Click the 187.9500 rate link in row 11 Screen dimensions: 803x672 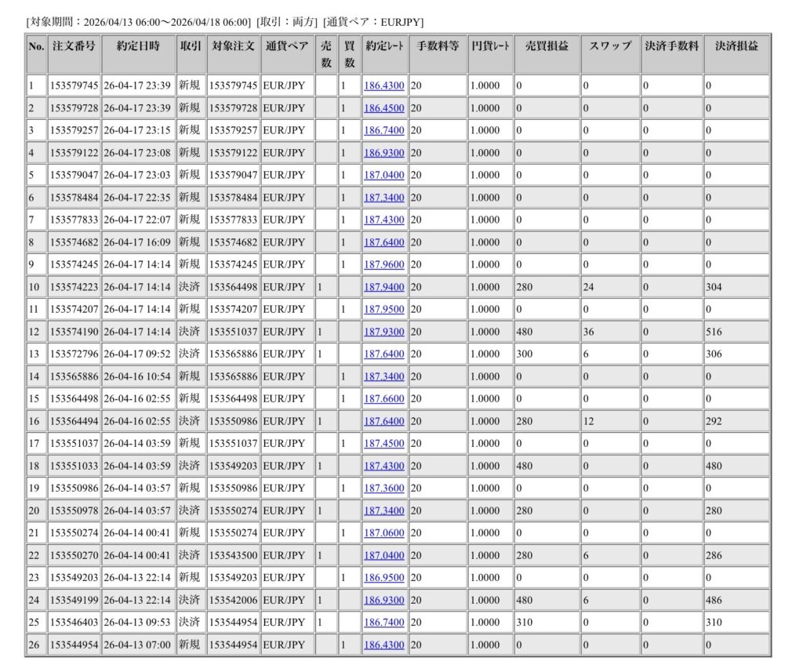coord(384,309)
